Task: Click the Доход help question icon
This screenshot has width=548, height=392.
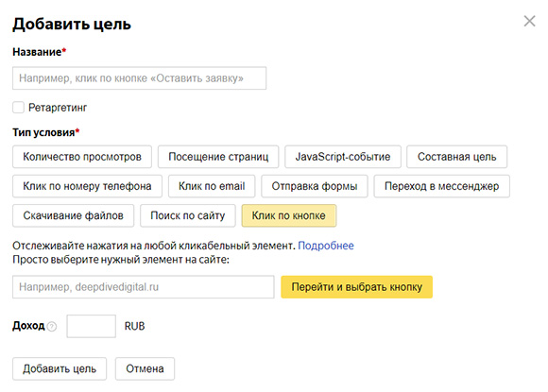Action: (52, 327)
